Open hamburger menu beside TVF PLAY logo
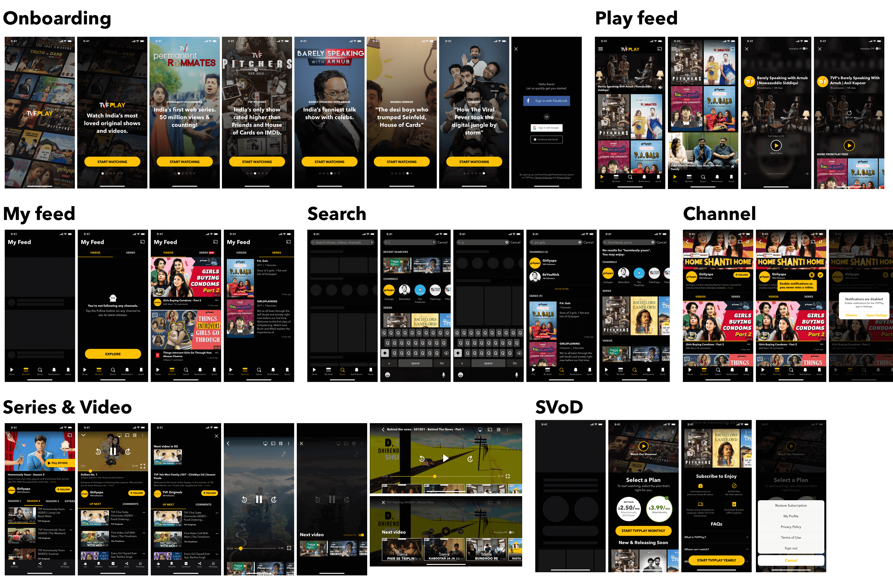893x588 pixels. (x=601, y=49)
